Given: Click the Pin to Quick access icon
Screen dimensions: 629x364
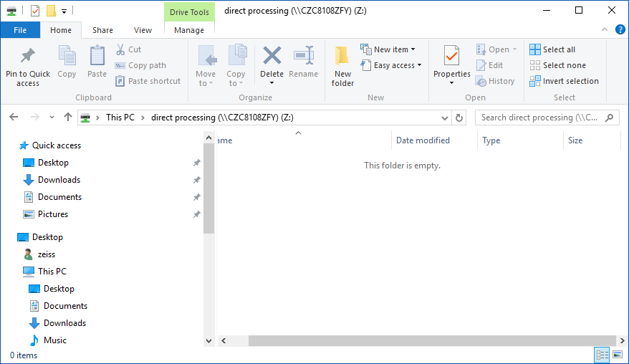Looking at the screenshot, I should 28,56.
